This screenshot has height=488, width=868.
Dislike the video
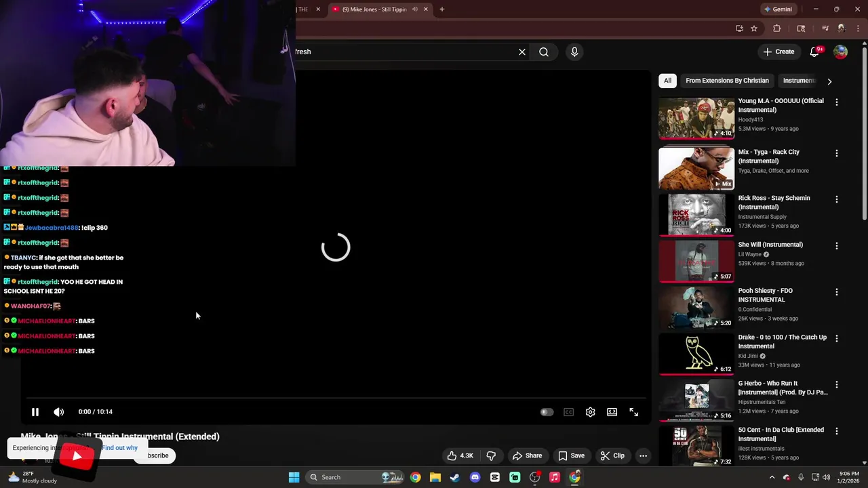[x=492, y=455]
